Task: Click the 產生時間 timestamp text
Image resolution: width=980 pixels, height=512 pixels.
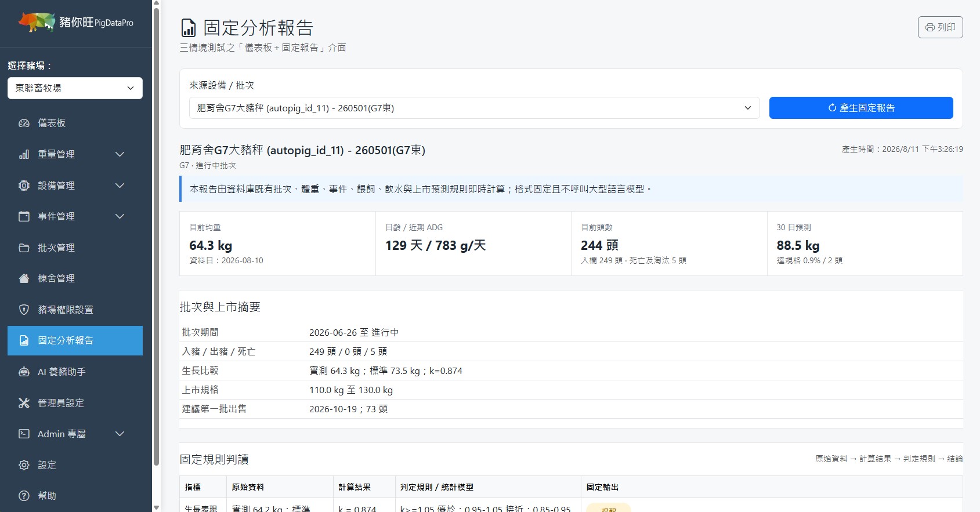Action: (902, 149)
